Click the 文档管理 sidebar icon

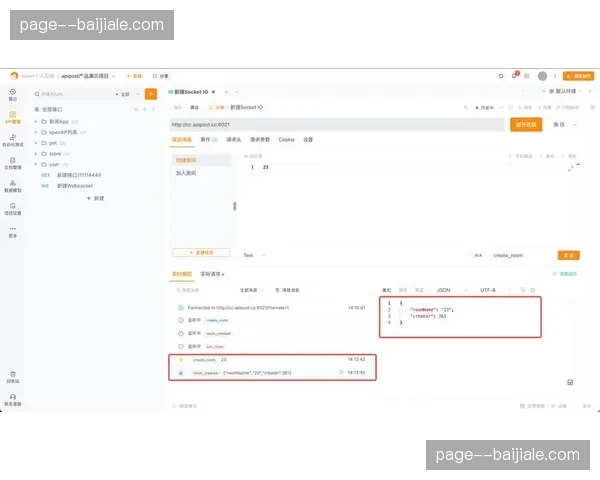(x=13, y=164)
